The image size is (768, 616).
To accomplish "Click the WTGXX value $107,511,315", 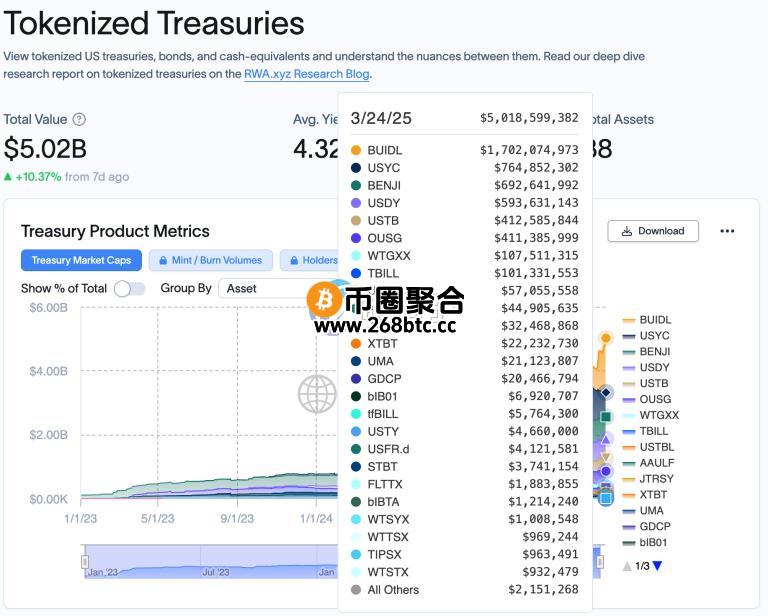I will [x=536, y=256].
